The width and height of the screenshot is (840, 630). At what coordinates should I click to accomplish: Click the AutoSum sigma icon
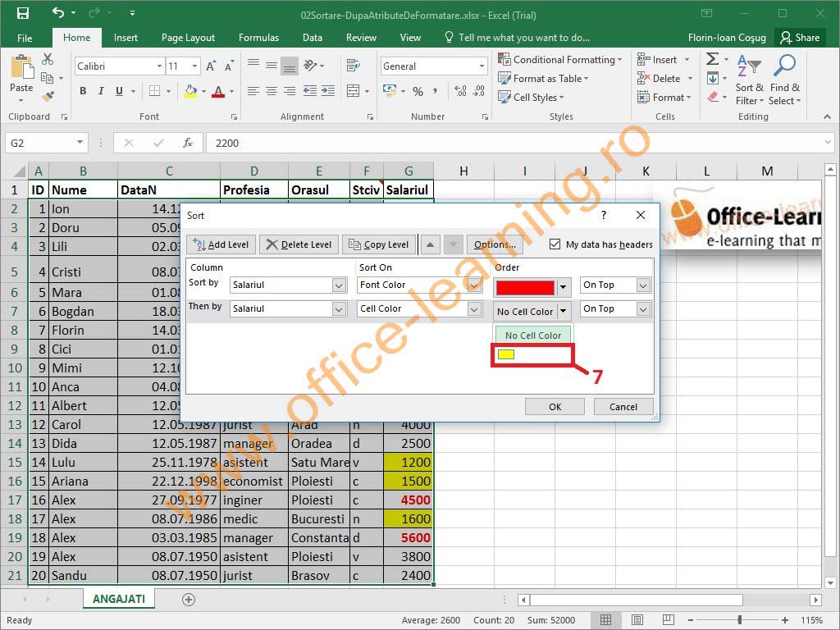click(x=713, y=59)
